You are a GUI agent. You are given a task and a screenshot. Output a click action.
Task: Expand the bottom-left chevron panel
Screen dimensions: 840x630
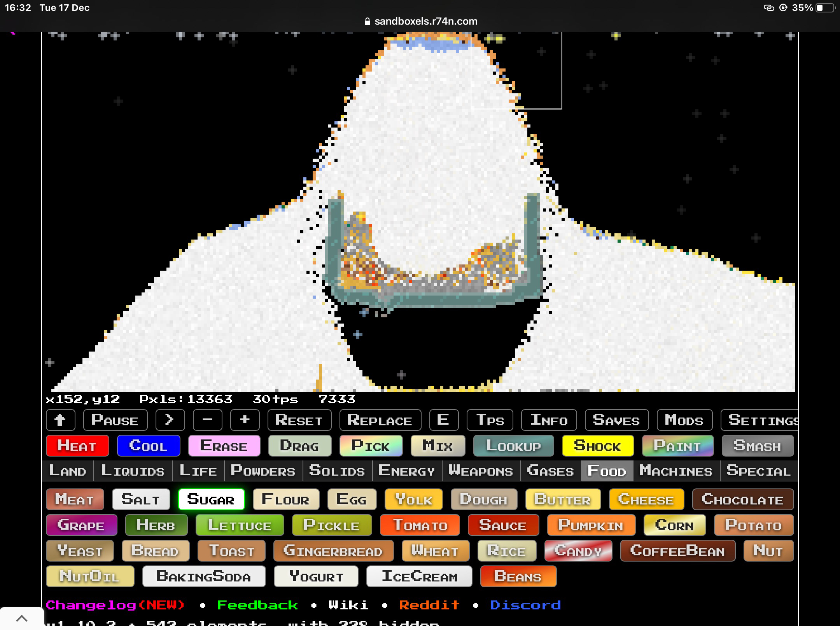(22, 618)
